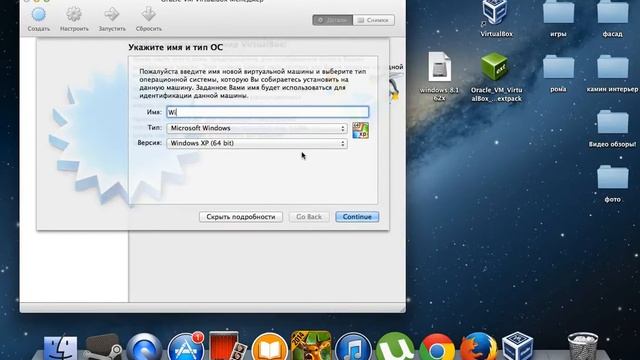Click into the Имя name field
The height and width of the screenshot is (360, 640).
268,112
